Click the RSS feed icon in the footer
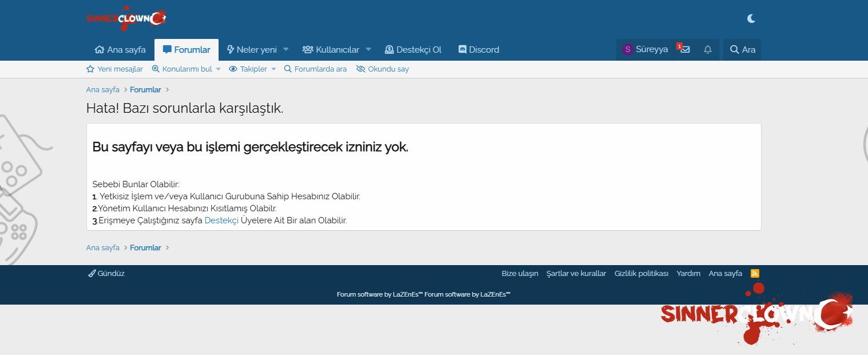The height and width of the screenshot is (355, 868). (755, 274)
